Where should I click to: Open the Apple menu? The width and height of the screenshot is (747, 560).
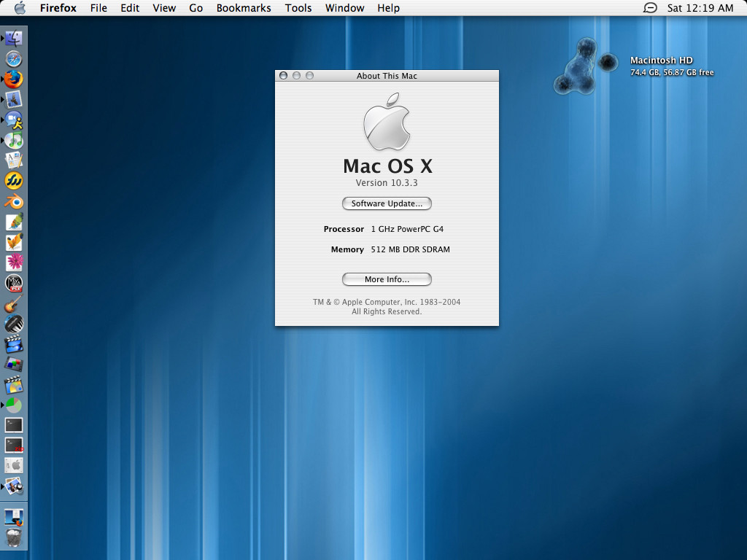20,8
